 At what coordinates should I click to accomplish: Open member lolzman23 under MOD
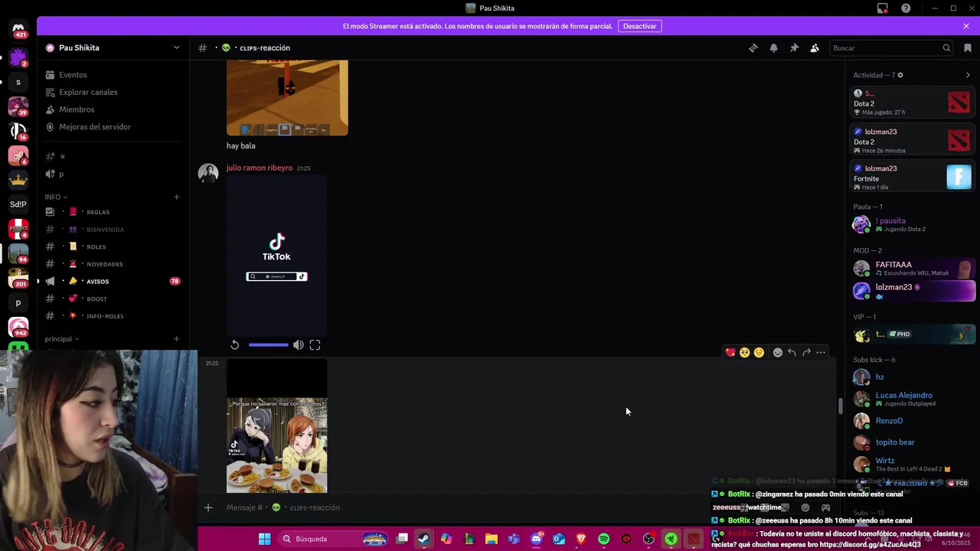point(913,291)
